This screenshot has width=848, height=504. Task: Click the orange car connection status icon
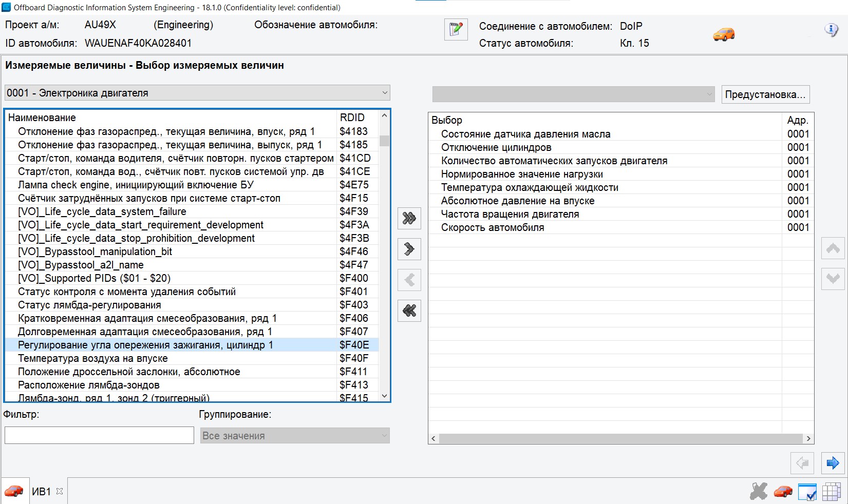pos(724,34)
